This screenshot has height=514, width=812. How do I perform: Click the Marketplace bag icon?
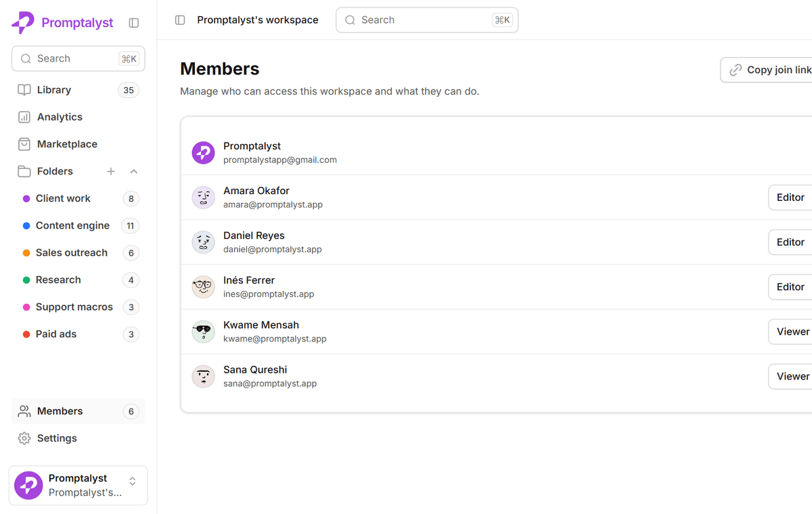[x=24, y=144]
